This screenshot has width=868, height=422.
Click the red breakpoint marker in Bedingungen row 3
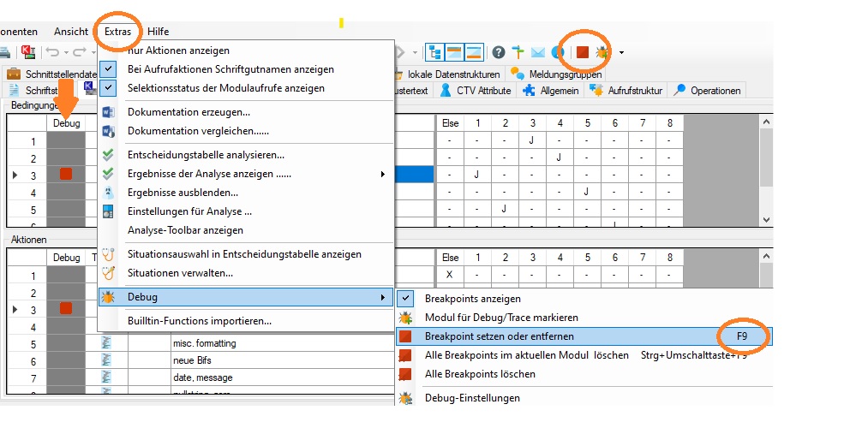66,175
